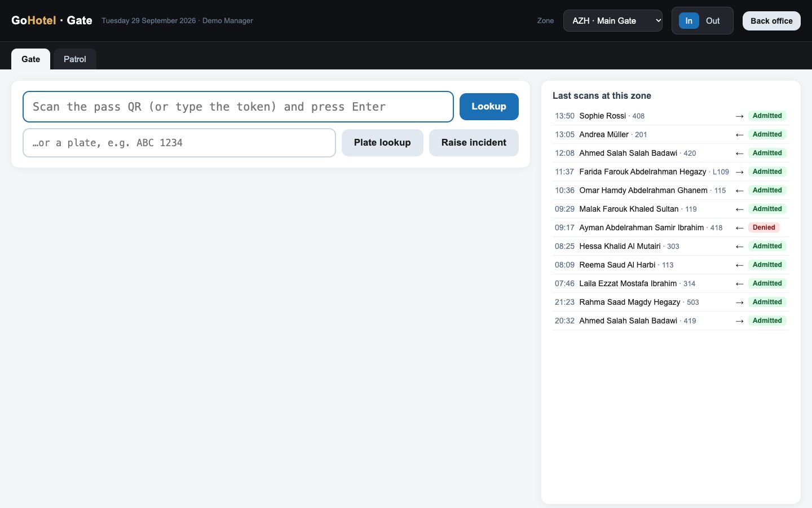Image resolution: width=812 pixels, height=508 pixels.
Task: Switch scan direction to In
Action: tap(689, 21)
